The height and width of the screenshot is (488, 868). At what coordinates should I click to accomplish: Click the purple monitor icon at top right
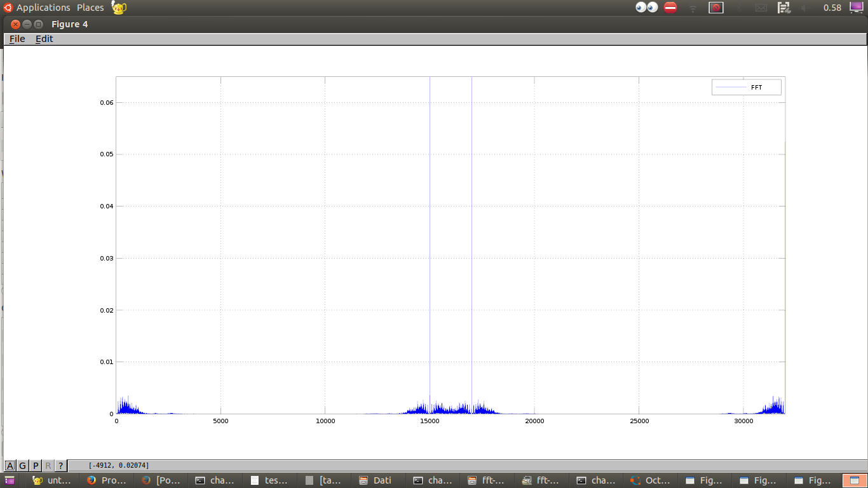(858, 8)
